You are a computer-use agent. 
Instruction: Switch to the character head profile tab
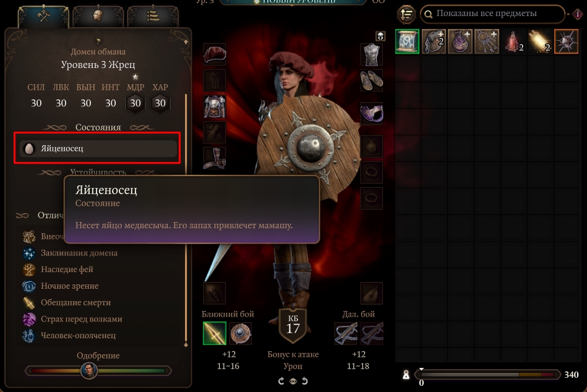(98, 16)
